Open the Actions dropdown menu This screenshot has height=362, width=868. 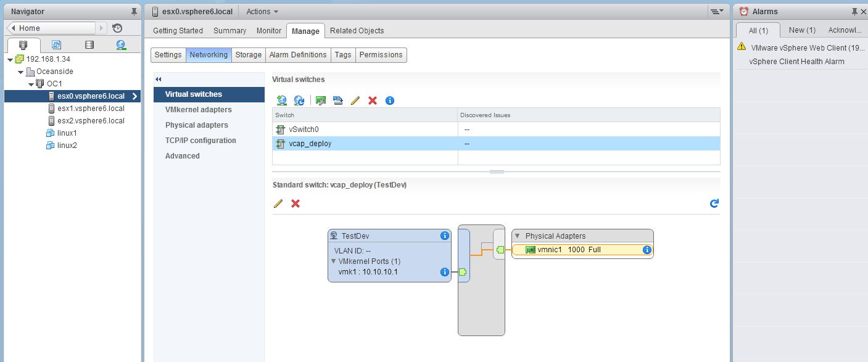(262, 12)
